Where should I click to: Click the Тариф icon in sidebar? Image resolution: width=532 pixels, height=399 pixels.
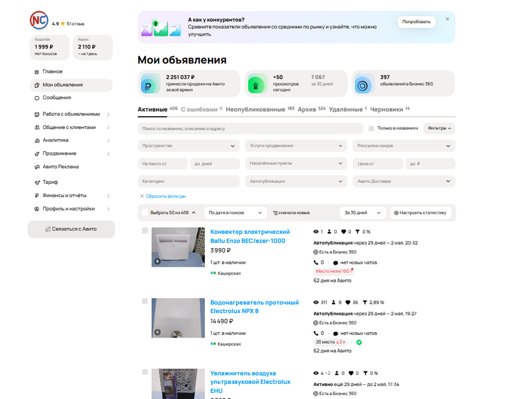pos(37,182)
